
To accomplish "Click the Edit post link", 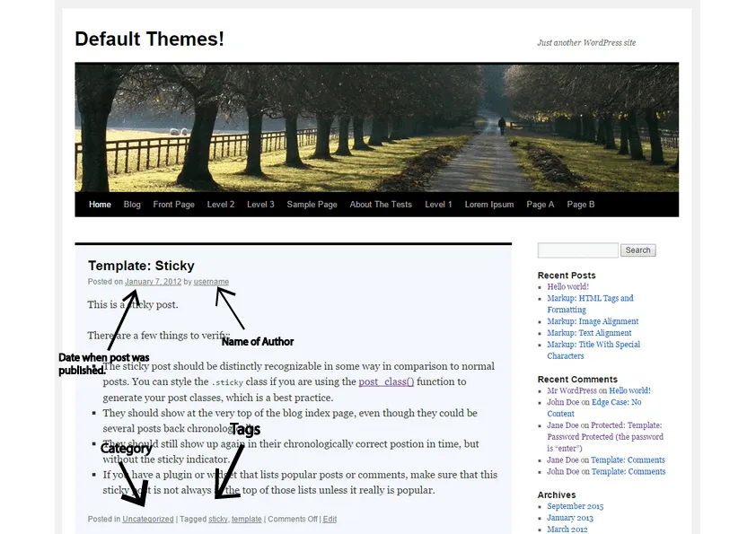I will pyautogui.click(x=330, y=519).
